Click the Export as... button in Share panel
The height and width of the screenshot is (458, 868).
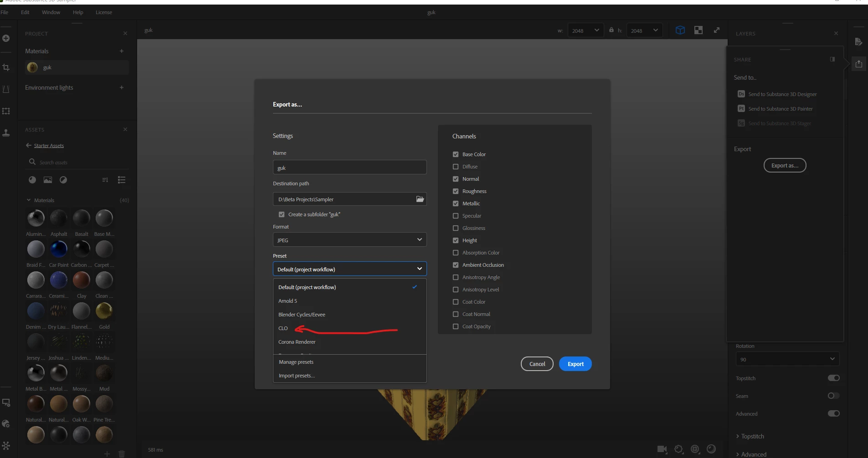[785, 165]
